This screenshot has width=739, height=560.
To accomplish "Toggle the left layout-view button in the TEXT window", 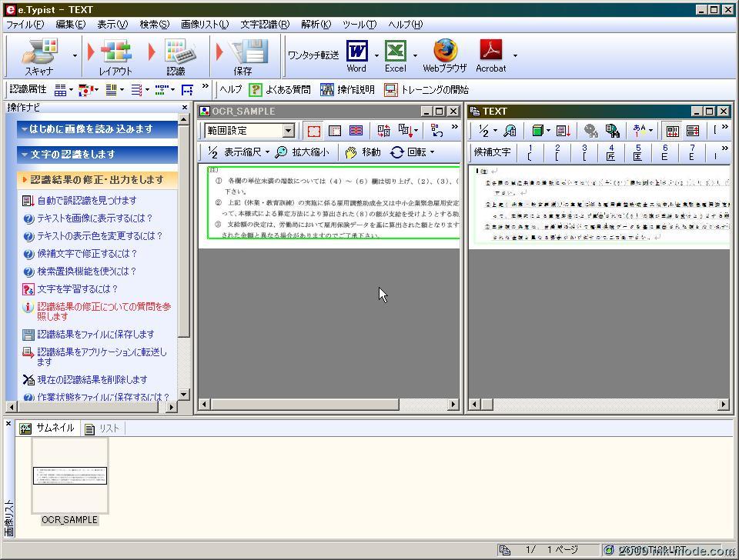I will (x=672, y=131).
